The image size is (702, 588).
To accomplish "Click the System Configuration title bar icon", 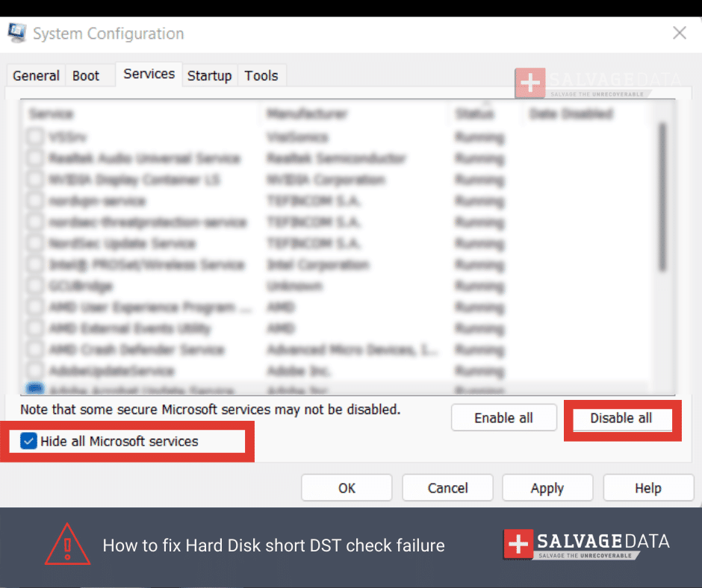I will pyautogui.click(x=16, y=33).
